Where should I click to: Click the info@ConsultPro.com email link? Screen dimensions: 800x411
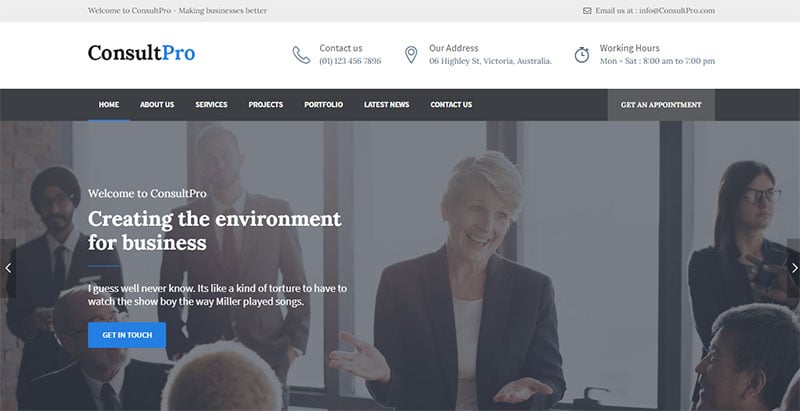677,11
